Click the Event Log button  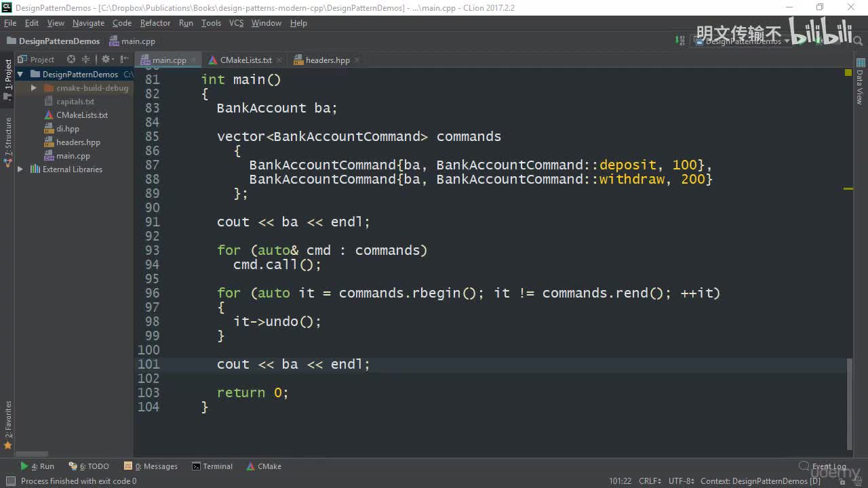point(823,466)
